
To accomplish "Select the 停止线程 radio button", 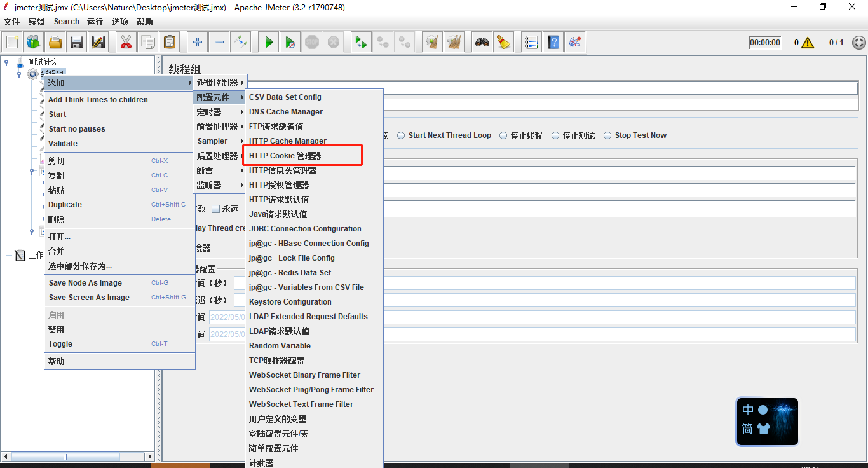I will click(x=503, y=135).
